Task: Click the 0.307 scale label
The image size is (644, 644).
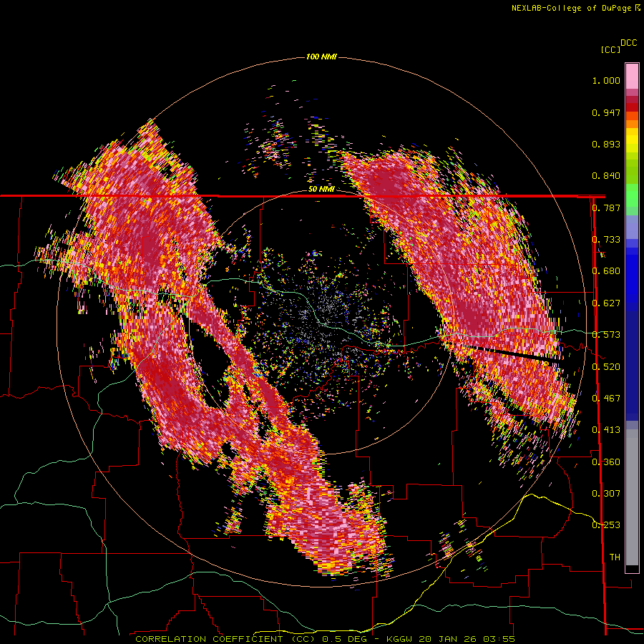Action: coord(606,493)
